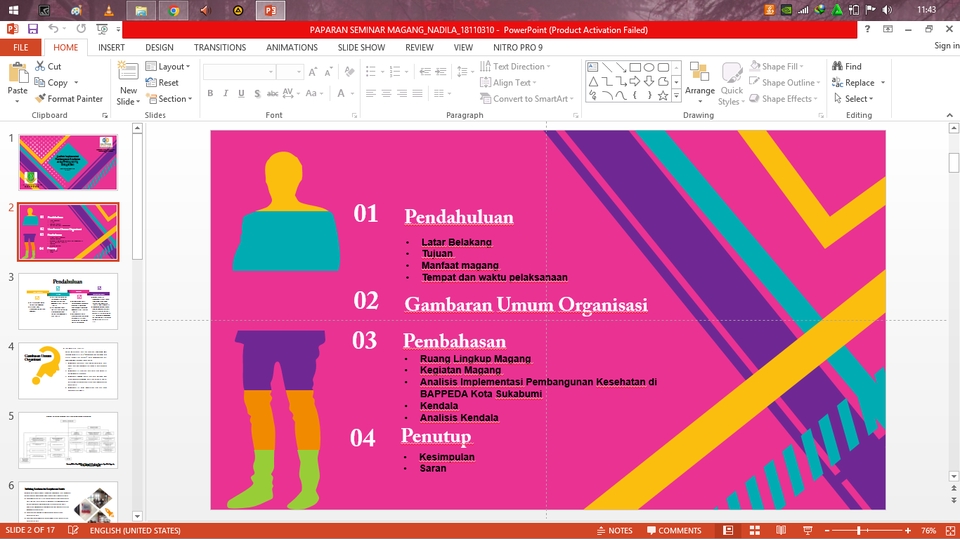Screen dimensions: 960x539
Task: Select the Format Painter tool
Action: click(69, 99)
